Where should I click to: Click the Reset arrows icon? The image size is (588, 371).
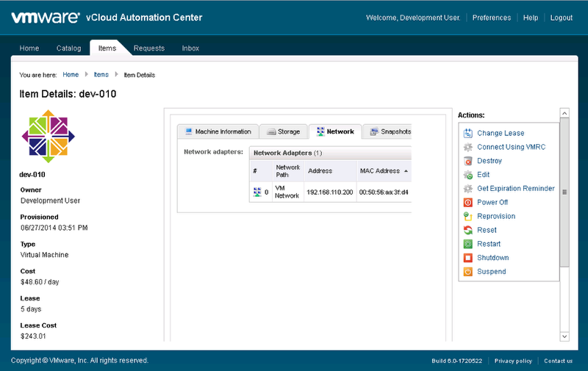(467, 230)
